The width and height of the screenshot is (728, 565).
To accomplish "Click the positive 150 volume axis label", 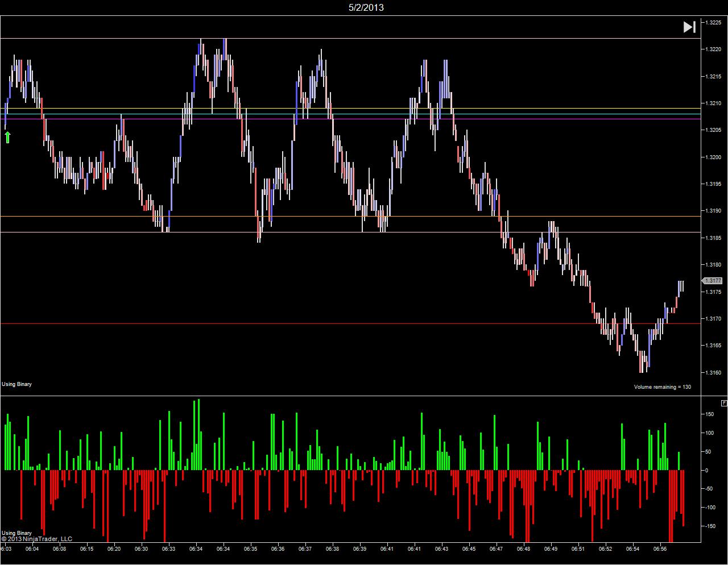I will [x=709, y=414].
